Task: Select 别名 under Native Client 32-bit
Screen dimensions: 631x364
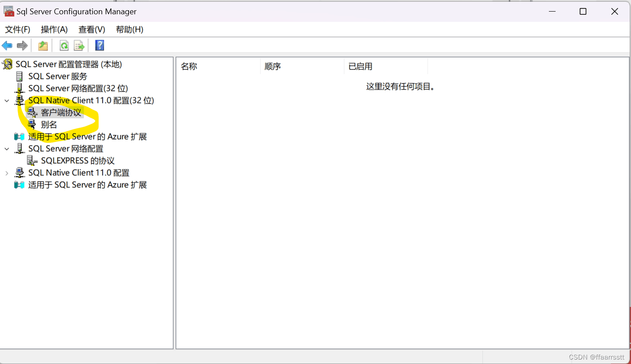Action: coord(49,125)
